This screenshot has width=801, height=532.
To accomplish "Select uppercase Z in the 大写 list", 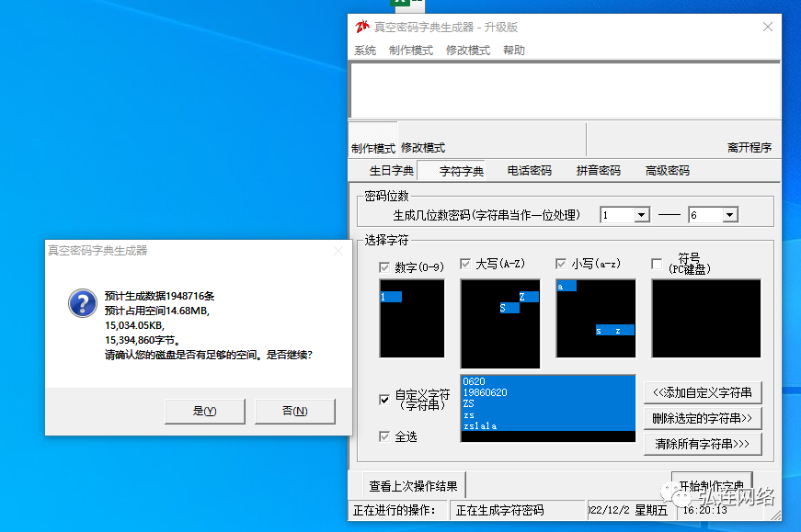I will 529,297.
